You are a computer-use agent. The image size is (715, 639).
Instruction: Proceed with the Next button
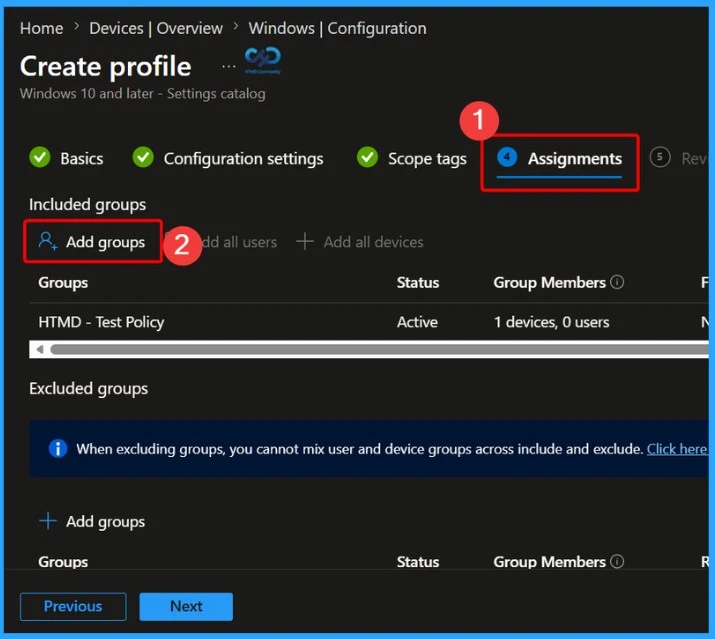pyautogui.click(x=186, y=606)
